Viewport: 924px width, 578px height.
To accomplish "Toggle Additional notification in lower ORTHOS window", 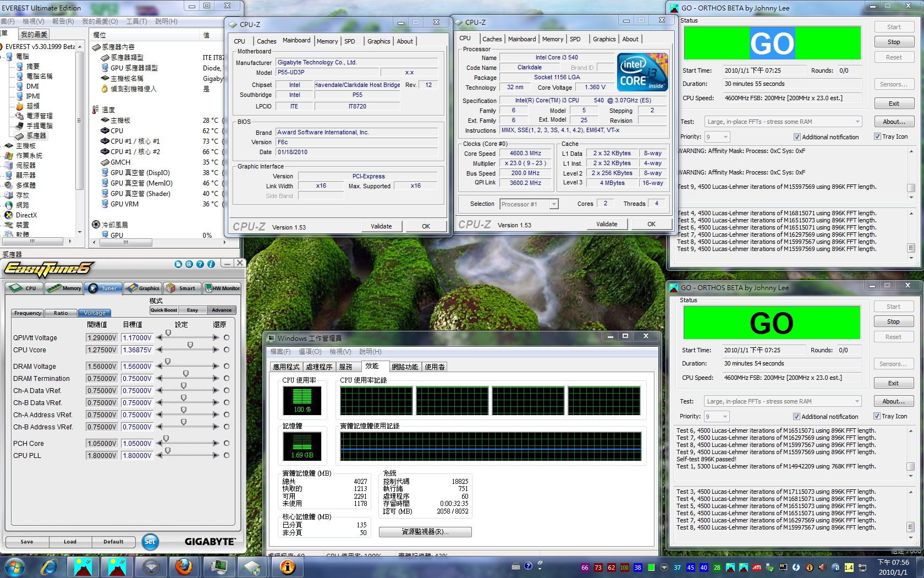I will click(x=796, y=416).
